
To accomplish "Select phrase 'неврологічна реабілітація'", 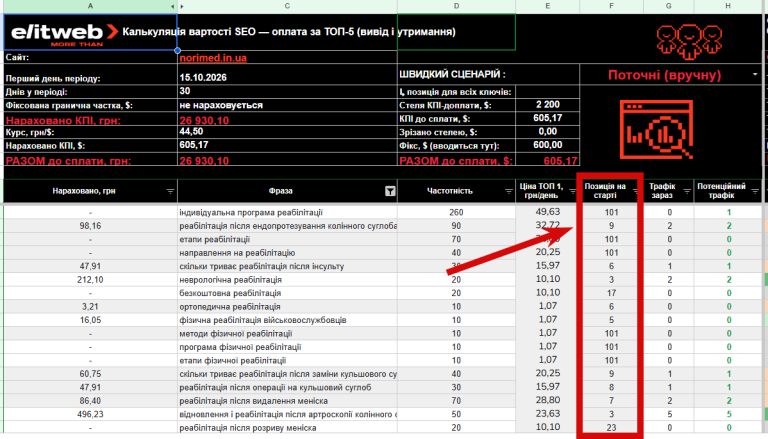I will [231, 280].
